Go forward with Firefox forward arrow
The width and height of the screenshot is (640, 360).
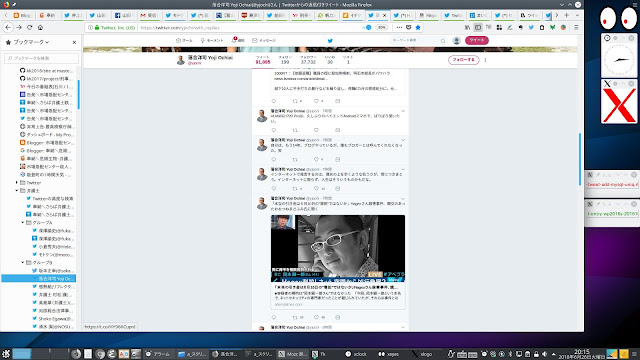[19, 27]
